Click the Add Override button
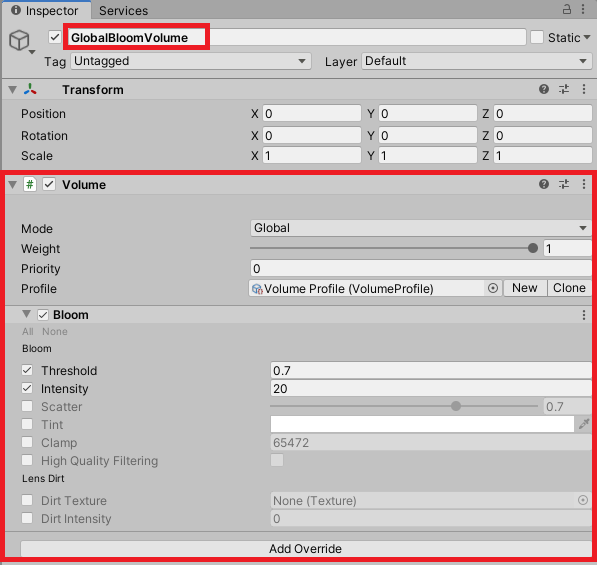 (306, 549)
